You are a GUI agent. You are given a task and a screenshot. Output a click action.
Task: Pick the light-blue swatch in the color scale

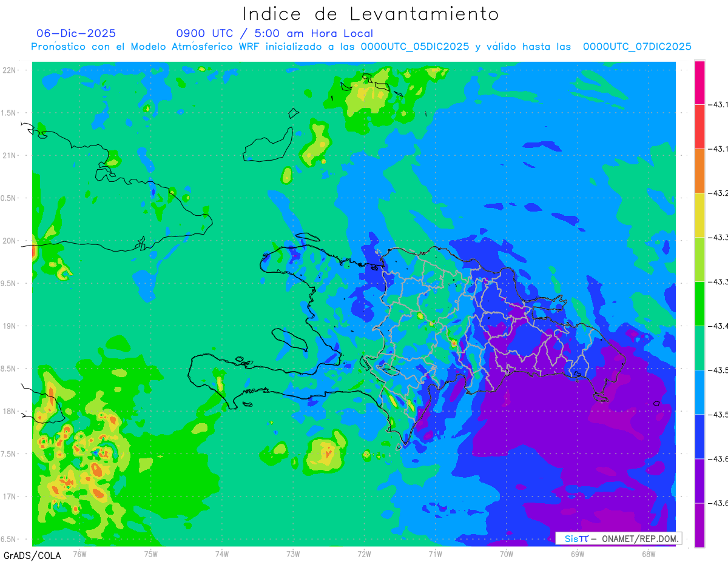700,392
